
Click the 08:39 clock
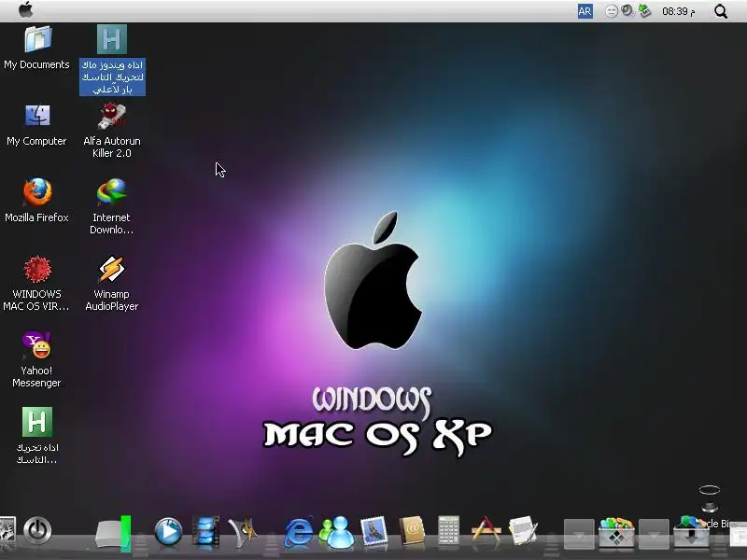679,11
